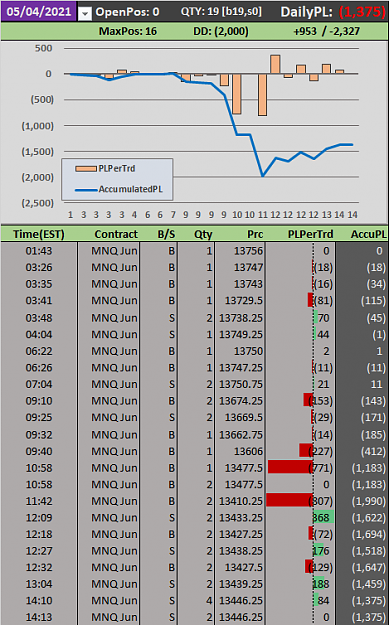The image size is (389, 625).
Task: Click the +953 / -2,327 summary value
Action: [327, 31]
